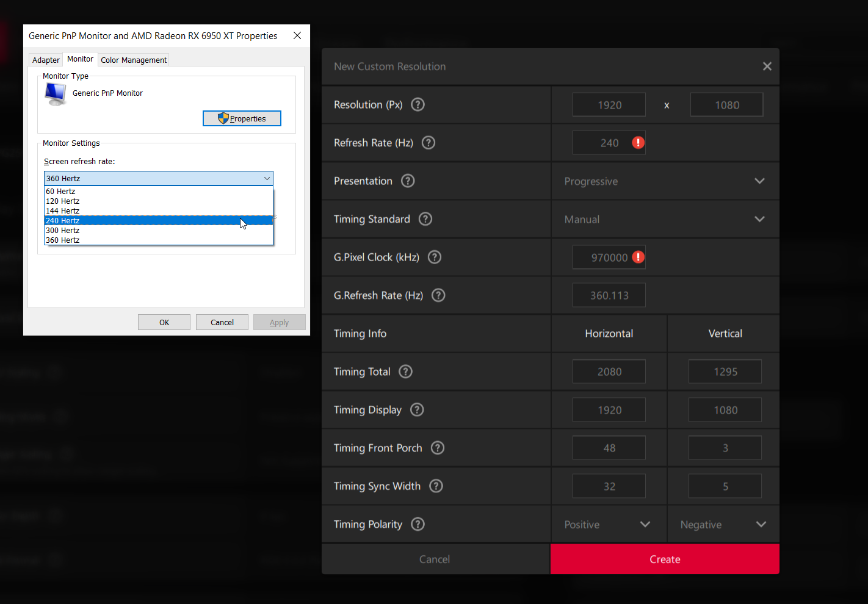
Task: Click OK in the monitor properties dialog
Action: click(x=164, y=322)
